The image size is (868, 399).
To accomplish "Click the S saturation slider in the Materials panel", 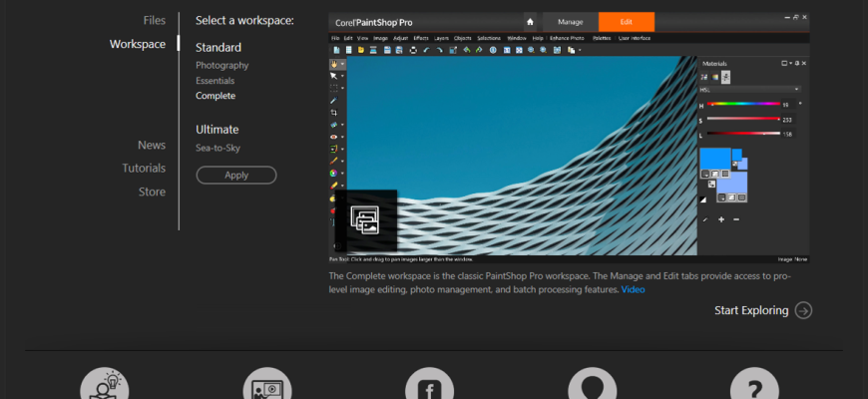I will (743, 119).
